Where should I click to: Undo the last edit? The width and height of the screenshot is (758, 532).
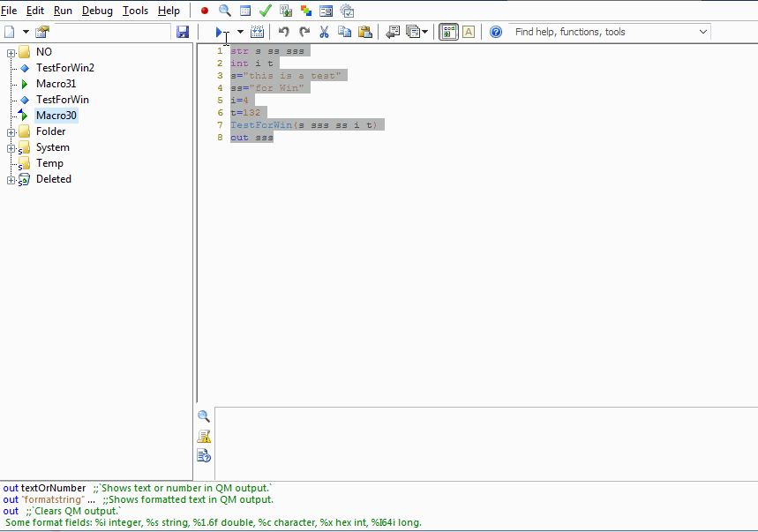(284, 32)
